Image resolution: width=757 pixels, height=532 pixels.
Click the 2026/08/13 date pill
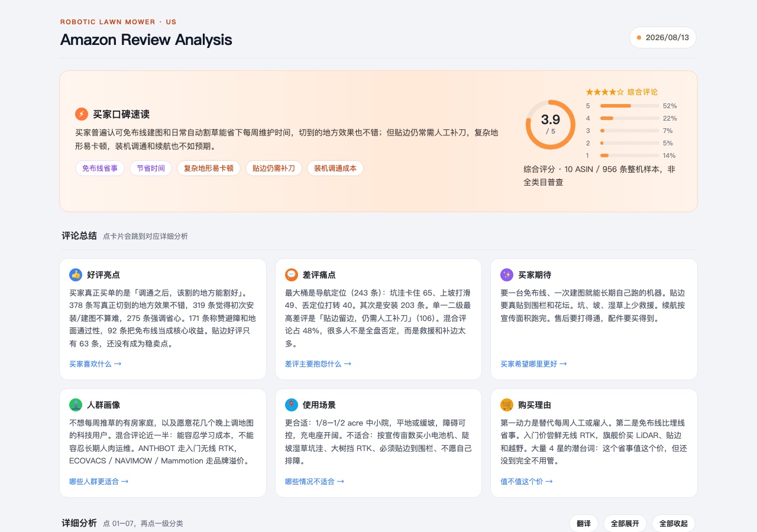pos(663,37)
